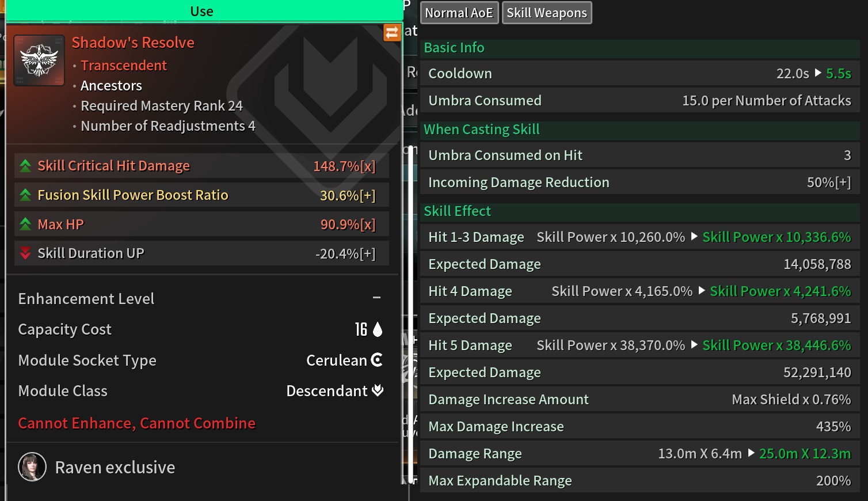Click the Cannot Enhance, Cannot Combine warning
Image resolution: width=868 pixels, height=501 pixels.
137,423
